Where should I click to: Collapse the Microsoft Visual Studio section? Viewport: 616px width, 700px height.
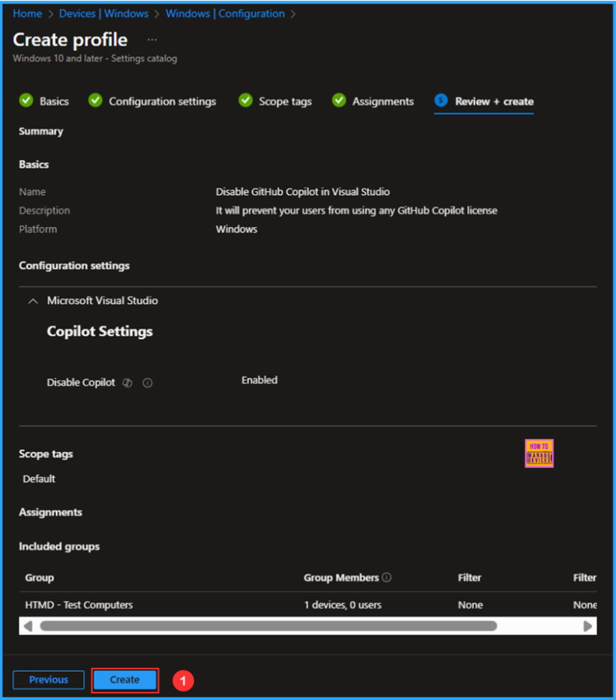[x=33, y=301]
